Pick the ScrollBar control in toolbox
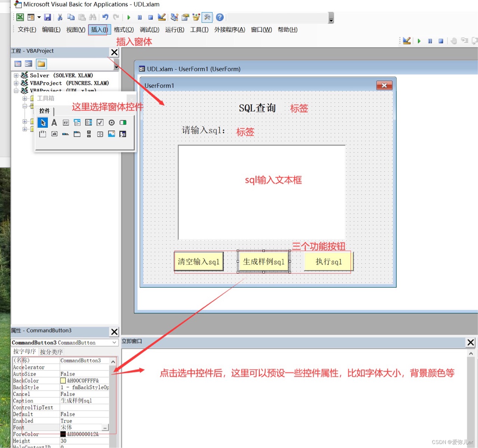 (x=89, y=134)
